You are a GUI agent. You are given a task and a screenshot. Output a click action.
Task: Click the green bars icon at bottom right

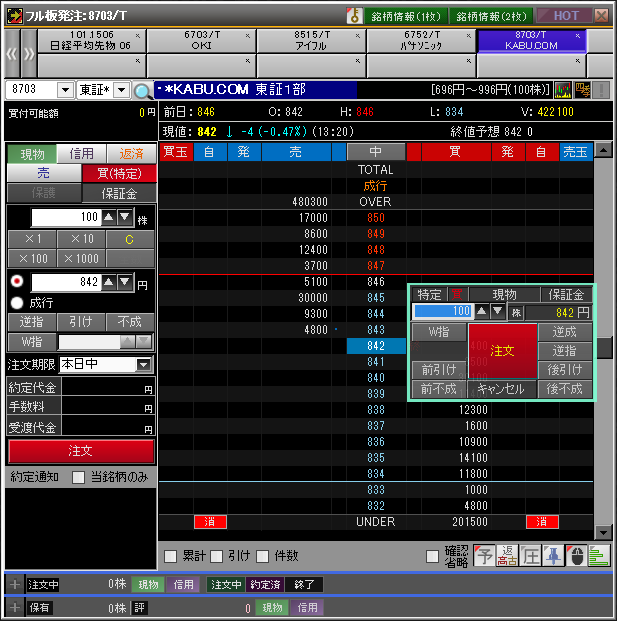(x=599, y=556)
